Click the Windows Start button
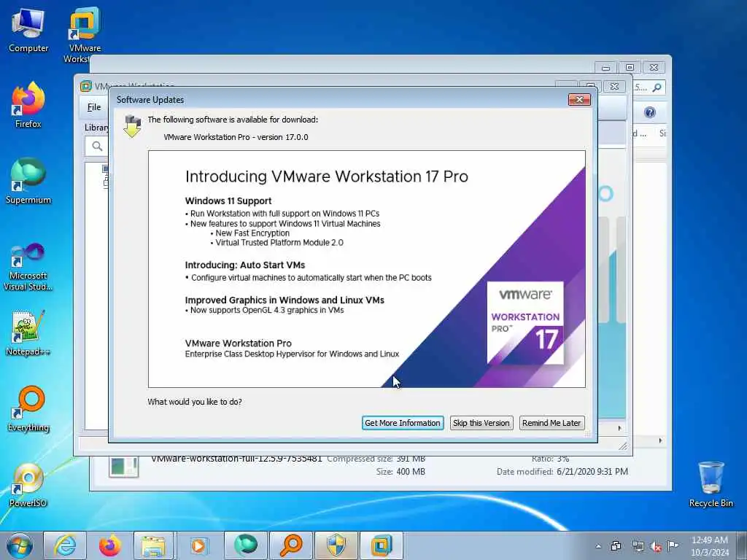The width and height of the screenshot is (747, 560). coord(20,545)
